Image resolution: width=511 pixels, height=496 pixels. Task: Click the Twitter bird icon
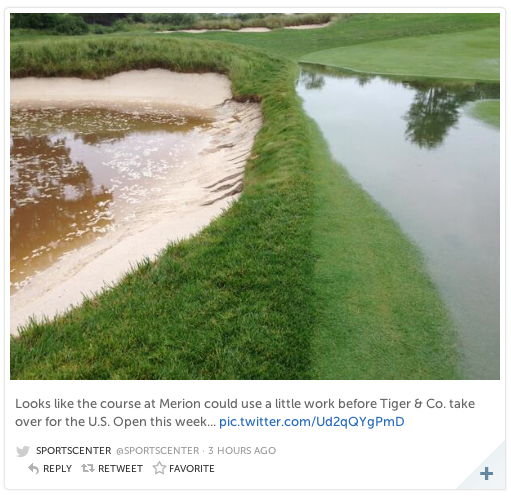pos(23,451)
